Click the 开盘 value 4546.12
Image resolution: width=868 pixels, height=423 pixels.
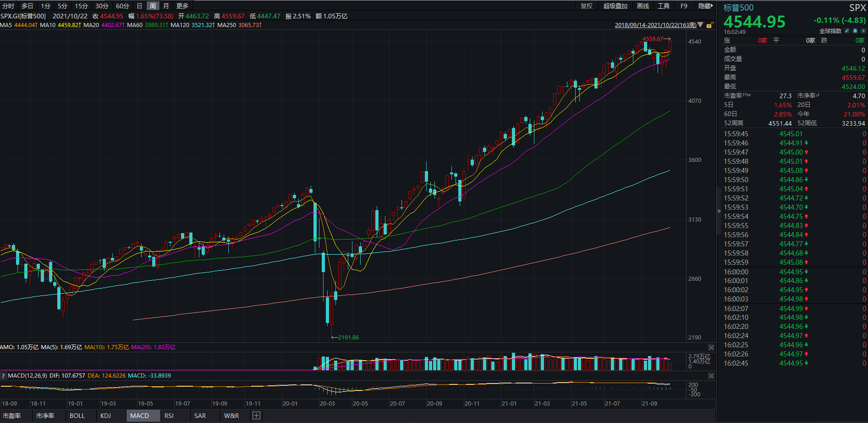(853, 68)
